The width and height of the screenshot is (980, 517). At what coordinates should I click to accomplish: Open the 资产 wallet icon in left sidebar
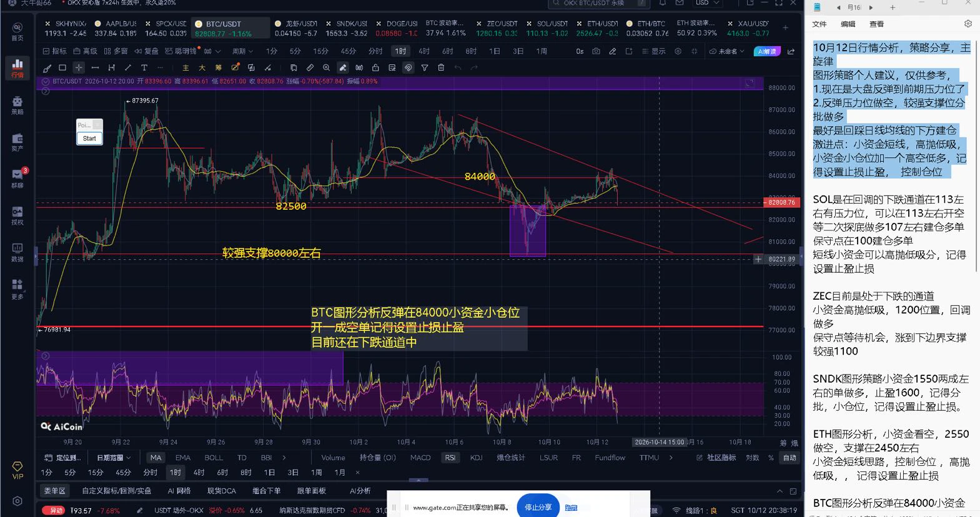tap(17, 142)
